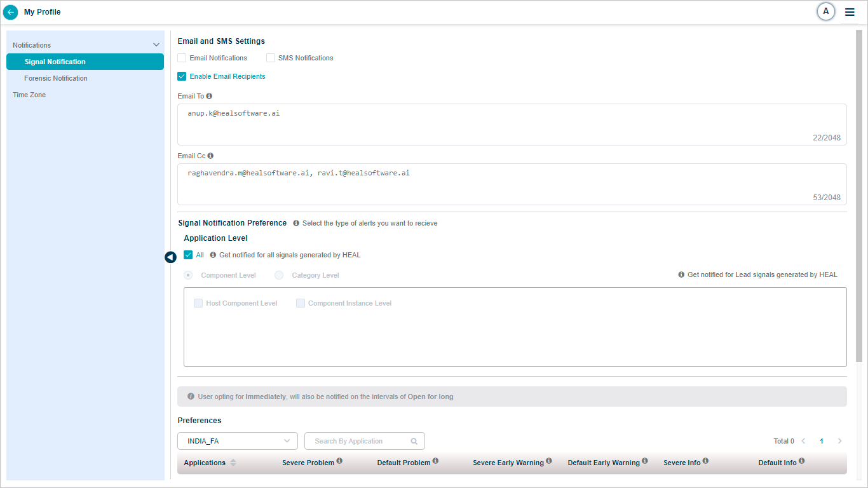Click the Search By Application field
Image resolution: width=868 pixels, height=488 pixels.
pos(365,441)
